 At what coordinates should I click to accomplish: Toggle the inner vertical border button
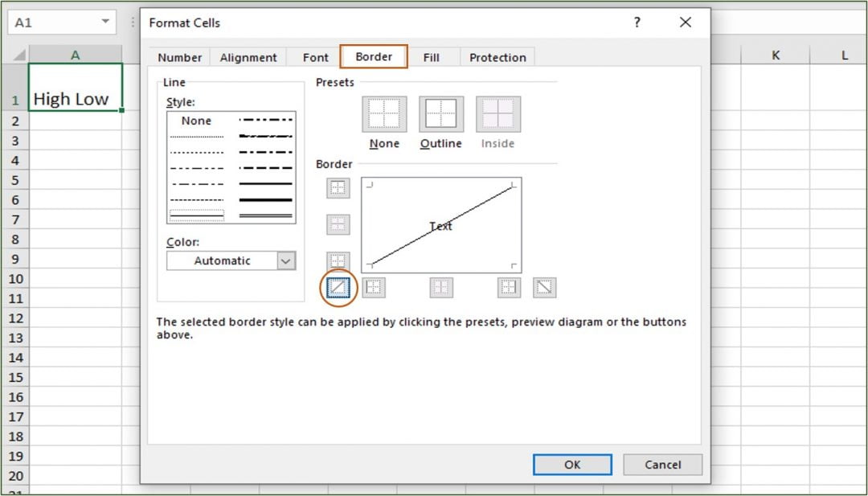(440, 288)
